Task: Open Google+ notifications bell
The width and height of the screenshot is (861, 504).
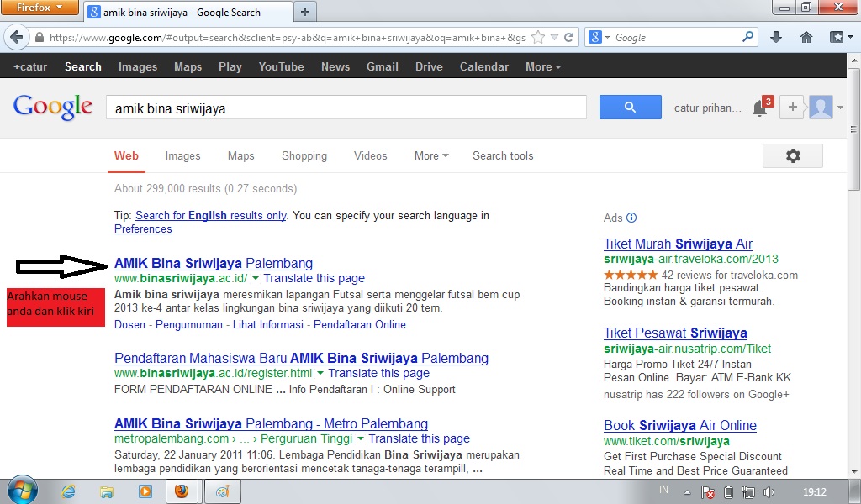Action: point(760,108)
